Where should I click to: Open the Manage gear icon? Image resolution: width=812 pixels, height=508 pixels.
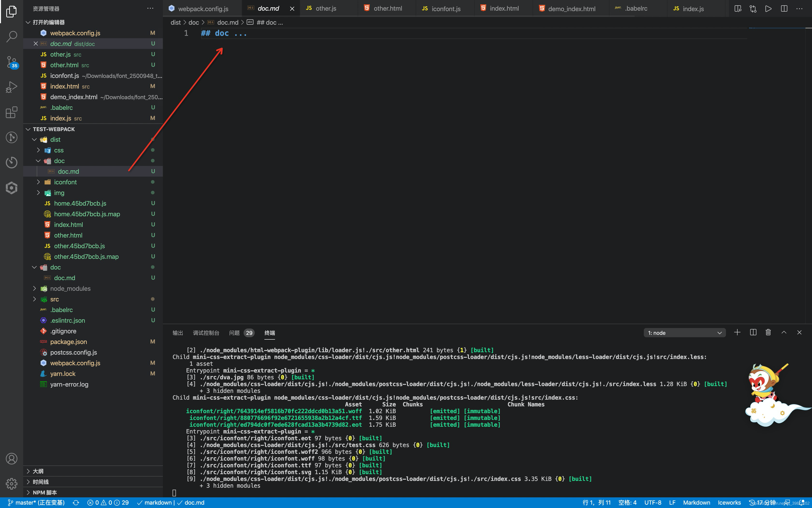pyautogui.click(x=11, y=484)
